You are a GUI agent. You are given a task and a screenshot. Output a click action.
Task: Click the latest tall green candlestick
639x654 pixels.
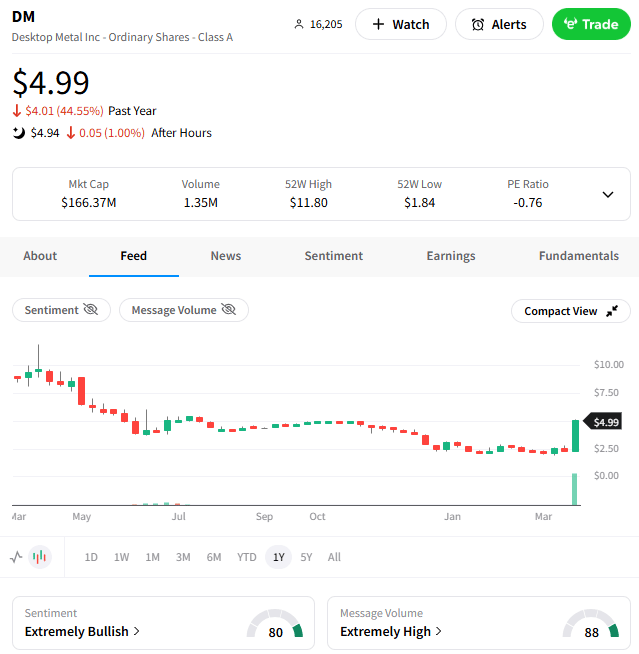pos(576,435)
